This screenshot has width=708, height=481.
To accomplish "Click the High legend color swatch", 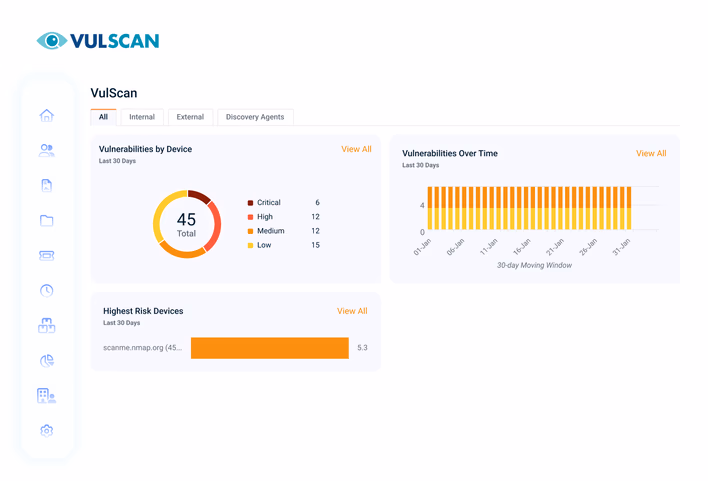I will tap(250, 217).
